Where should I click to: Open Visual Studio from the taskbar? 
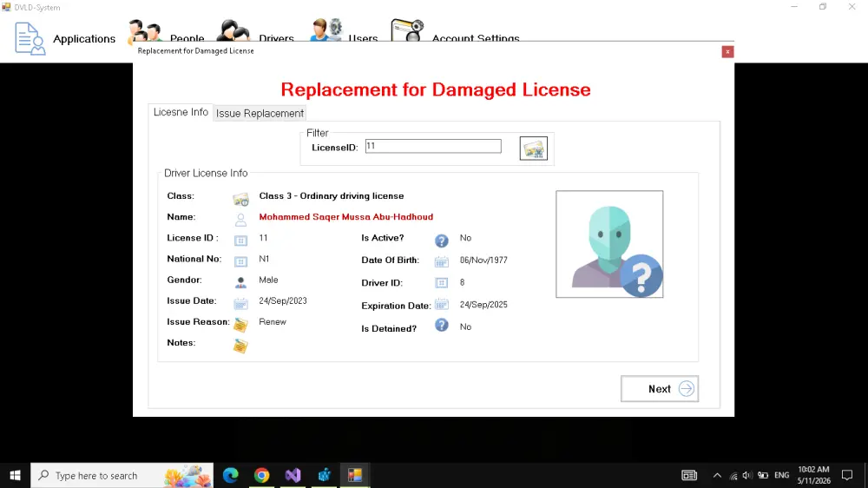[x=293, y=475]
